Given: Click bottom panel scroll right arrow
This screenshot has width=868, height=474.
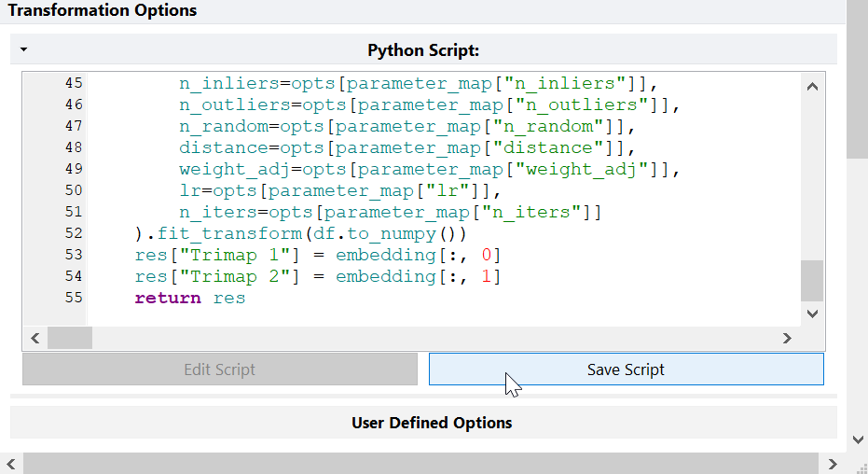Looking at the screenshot, I should [834, 464].
